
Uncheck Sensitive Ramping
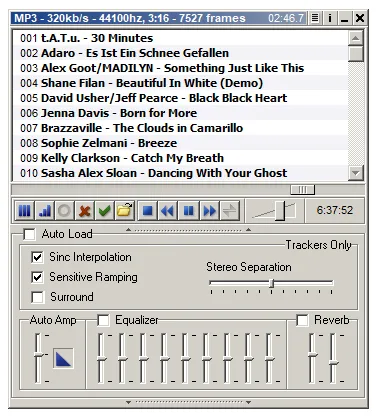click(37, 277)
